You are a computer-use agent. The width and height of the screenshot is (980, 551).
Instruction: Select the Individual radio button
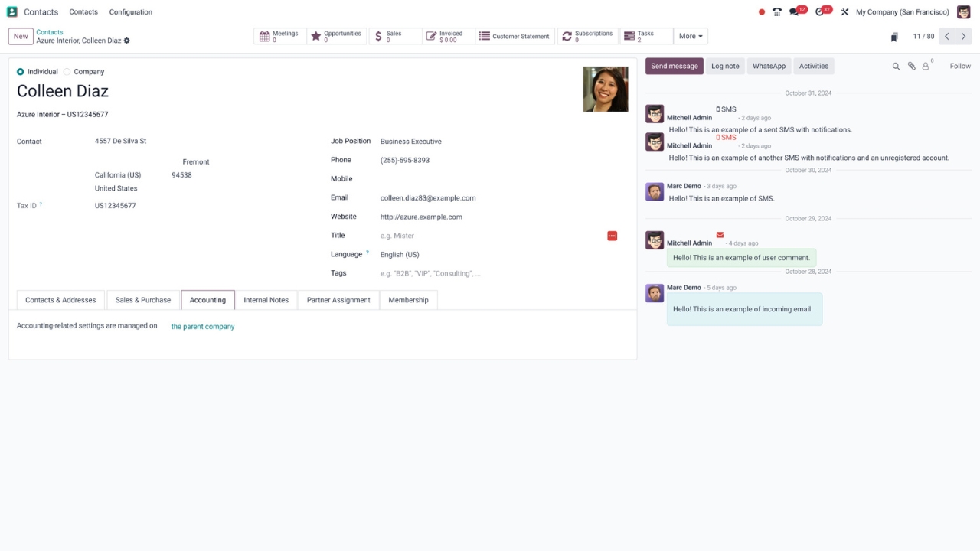[x=21, y=72]
